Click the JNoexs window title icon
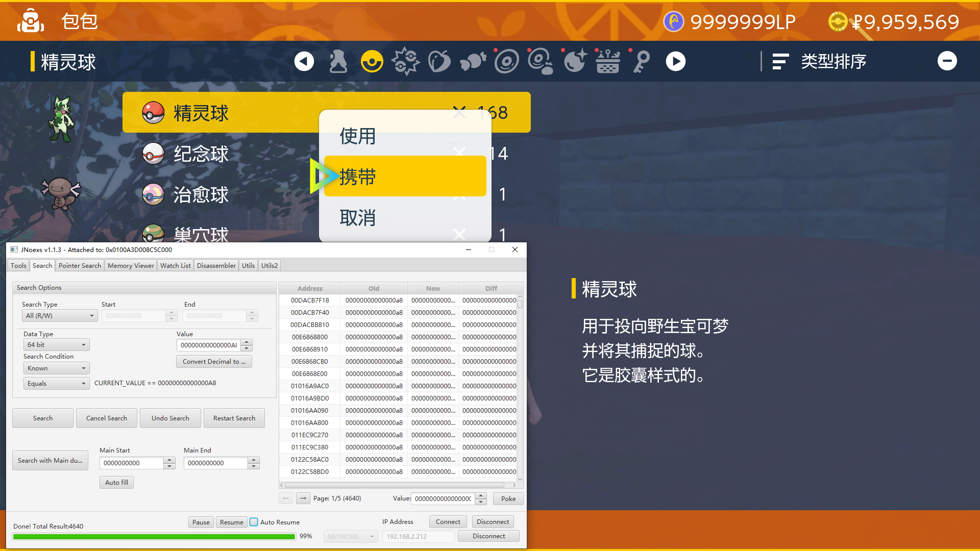The height and width of the screenshot is (551, 980). pyautogui.click(x=14, y=249)
